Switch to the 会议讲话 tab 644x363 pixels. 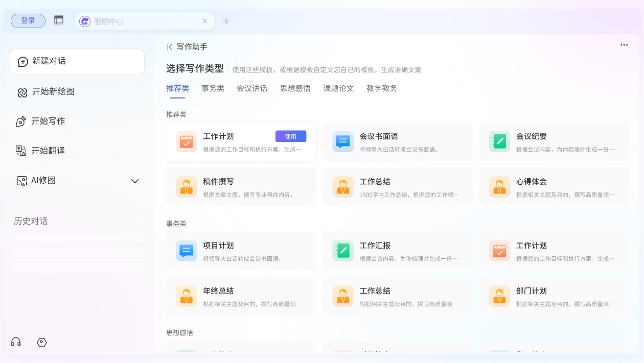click(252, 88)
